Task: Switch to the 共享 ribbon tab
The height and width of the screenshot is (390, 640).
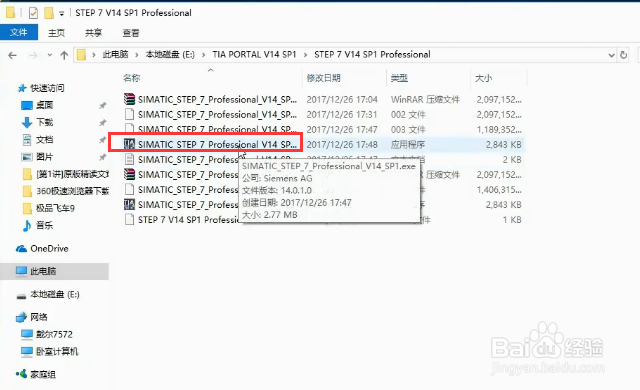Action: tap(93, 33)
